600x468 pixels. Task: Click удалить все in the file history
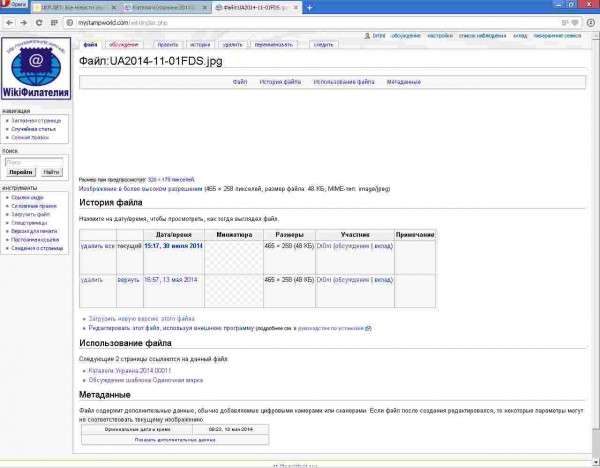98,246
